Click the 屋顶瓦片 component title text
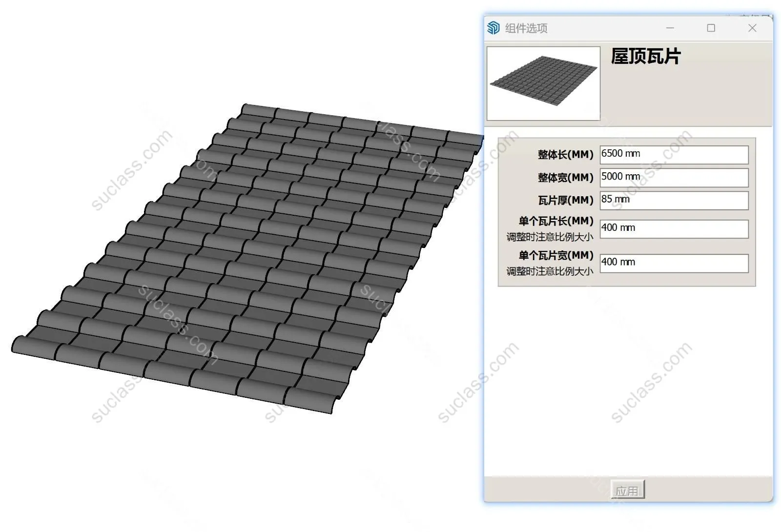The height and width of the screenshot is (532, 781). pyautogui.click(x=645, y=57)
